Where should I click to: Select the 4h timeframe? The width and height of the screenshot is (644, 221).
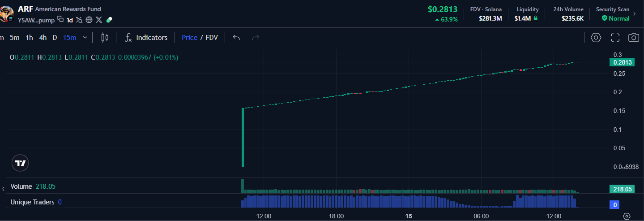(x=43, y=38)
